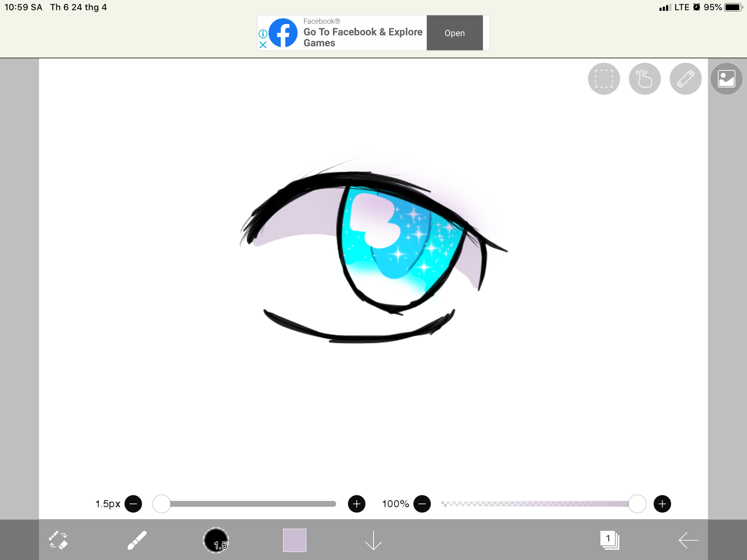Increase brush size with plus button
Screen dimensions: 747x560
(x=356, y=504)
